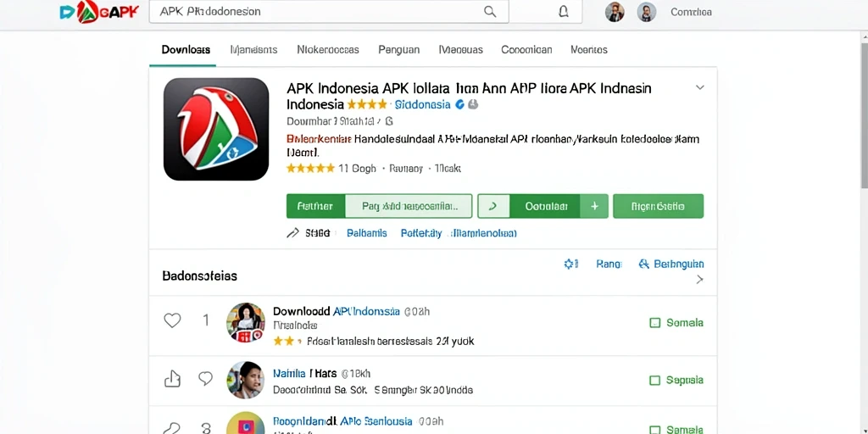Switch to the Downloas tab

pyautogui.click(x=186, y=49)
